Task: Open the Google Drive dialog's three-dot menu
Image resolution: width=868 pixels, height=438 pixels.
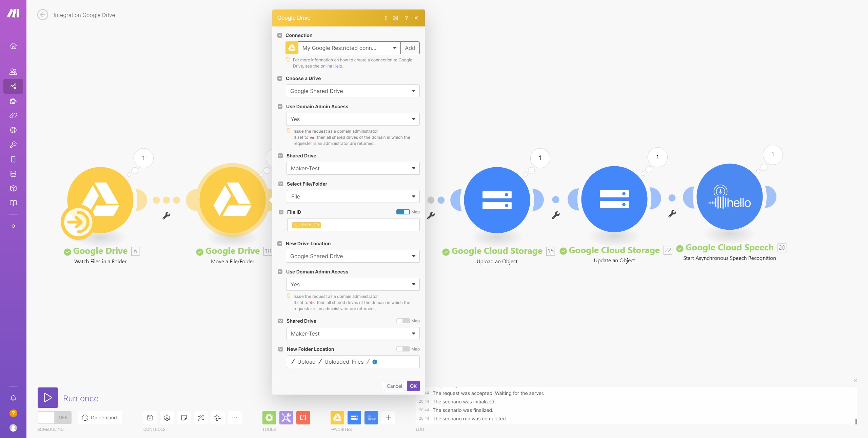Action: 386,18
